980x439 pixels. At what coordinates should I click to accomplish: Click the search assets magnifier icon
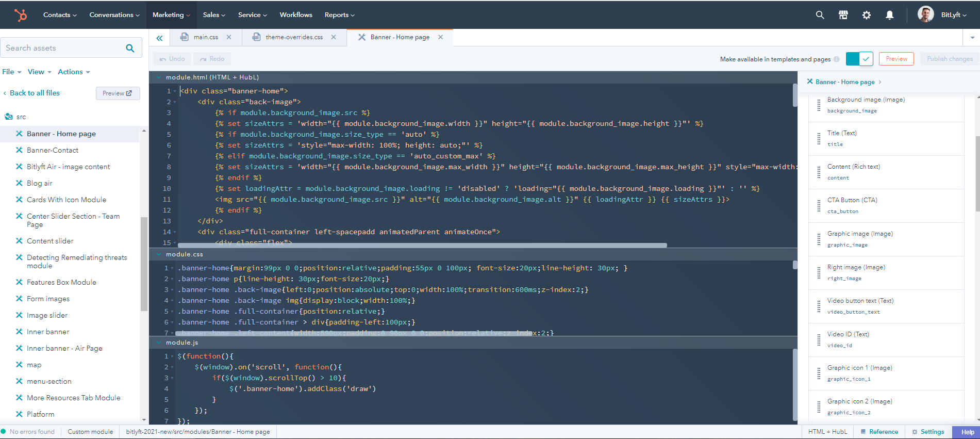click(130, 48)
